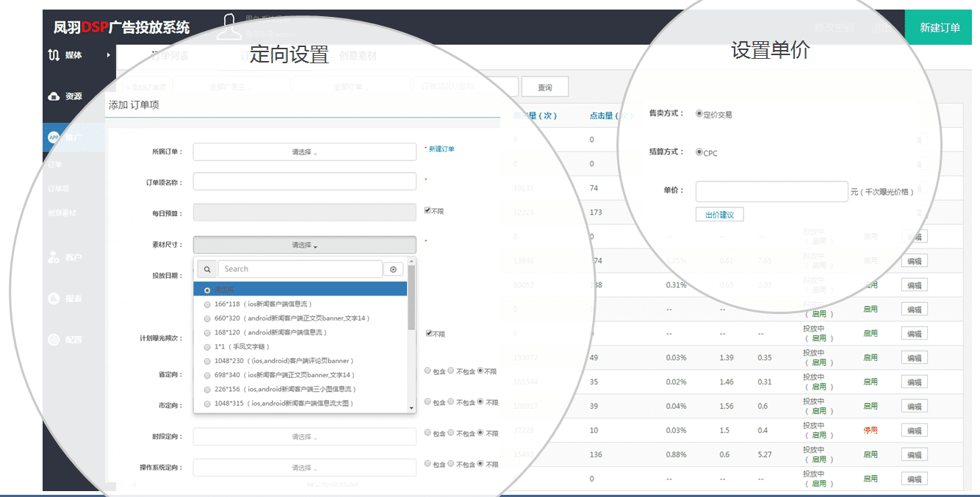This screenshot has height=497, width=980.
Task: Open the 客户 people icon
Action: coord(54,257)
